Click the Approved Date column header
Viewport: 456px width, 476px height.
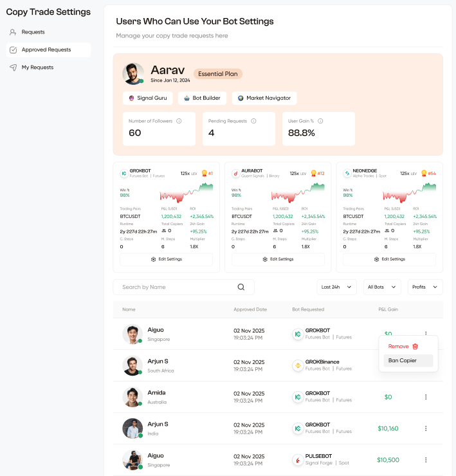coord(250,309)
